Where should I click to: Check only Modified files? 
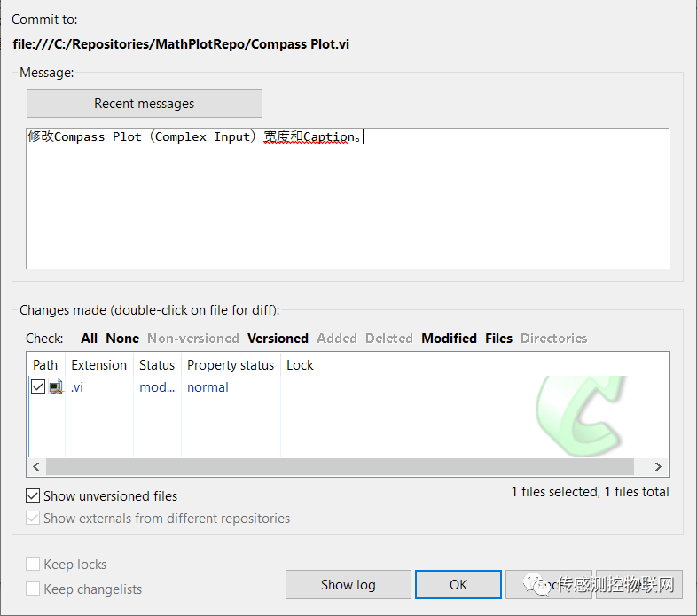tap(449, 339)
